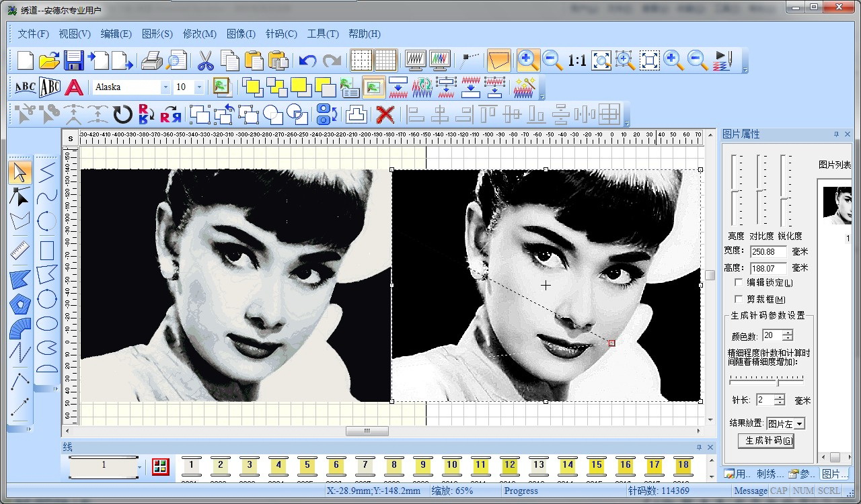The image size is (861, 504).
Task: Open the 图形(S) menu
Action: pyautogui.click(x=157, y=34)
